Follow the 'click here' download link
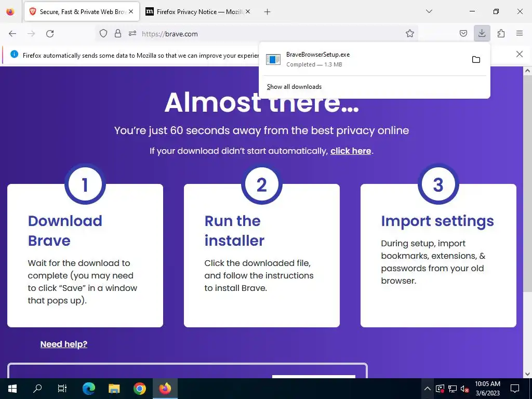This screenshot has height=399, width=532. [351, 151]
